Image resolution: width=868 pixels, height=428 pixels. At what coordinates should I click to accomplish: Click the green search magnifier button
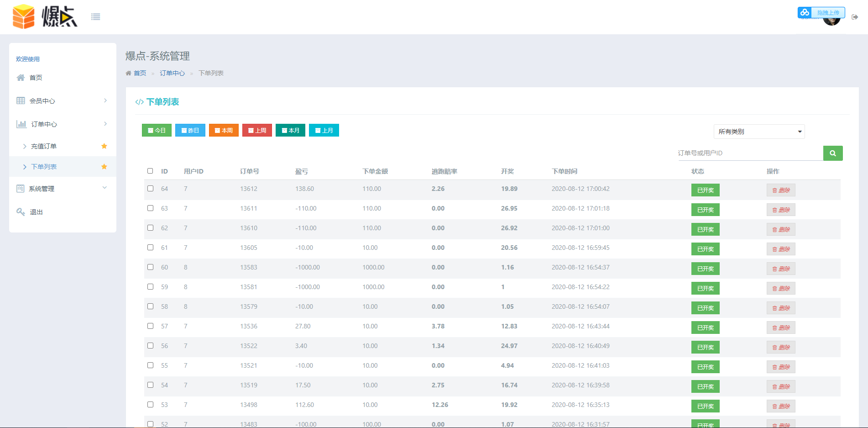click(832, 153)
